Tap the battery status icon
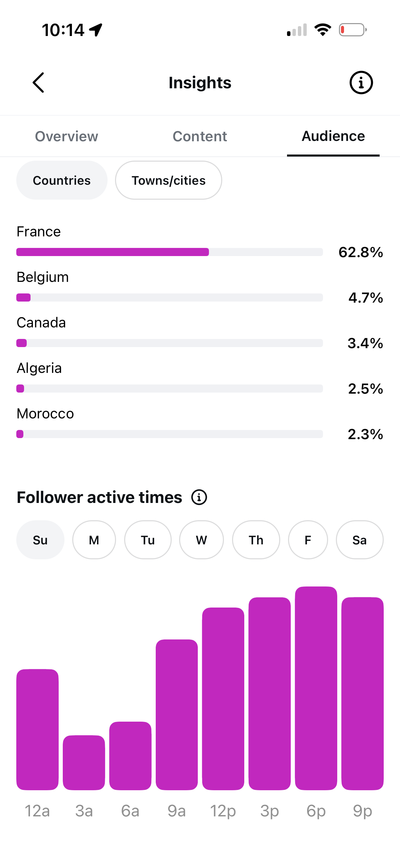The width and height of the screenshot is (400, 868). [353, 30]
